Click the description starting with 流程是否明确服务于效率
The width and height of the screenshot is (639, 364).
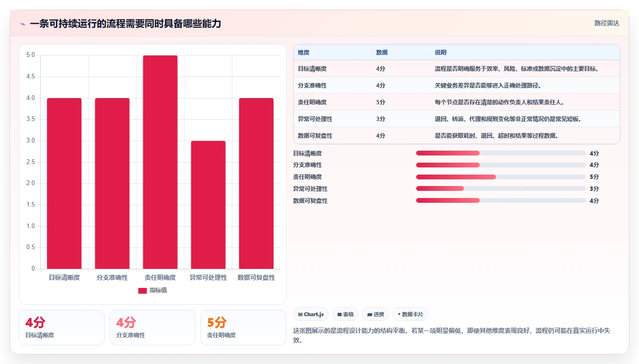click(517, 69)
